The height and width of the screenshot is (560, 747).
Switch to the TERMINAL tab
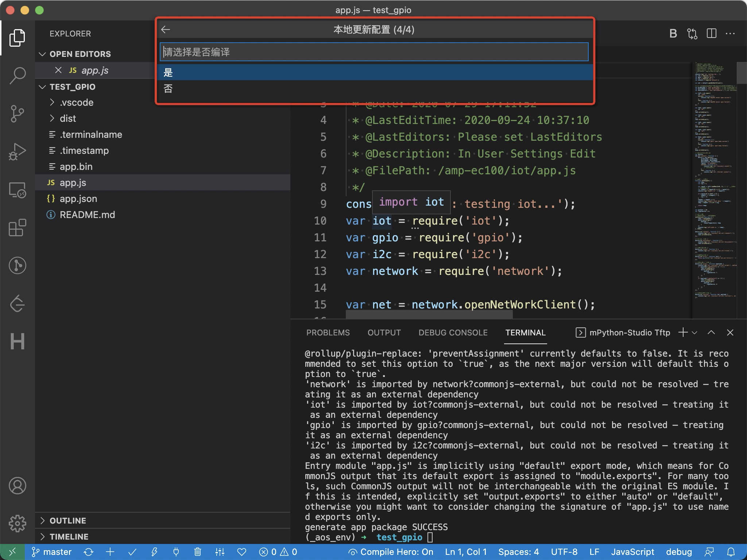click(525, 332)
